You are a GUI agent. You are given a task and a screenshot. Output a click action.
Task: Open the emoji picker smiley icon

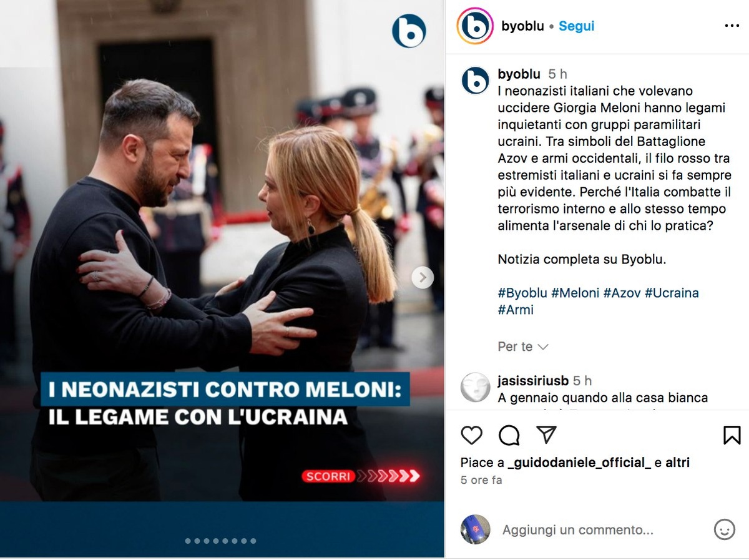[724, 529]
